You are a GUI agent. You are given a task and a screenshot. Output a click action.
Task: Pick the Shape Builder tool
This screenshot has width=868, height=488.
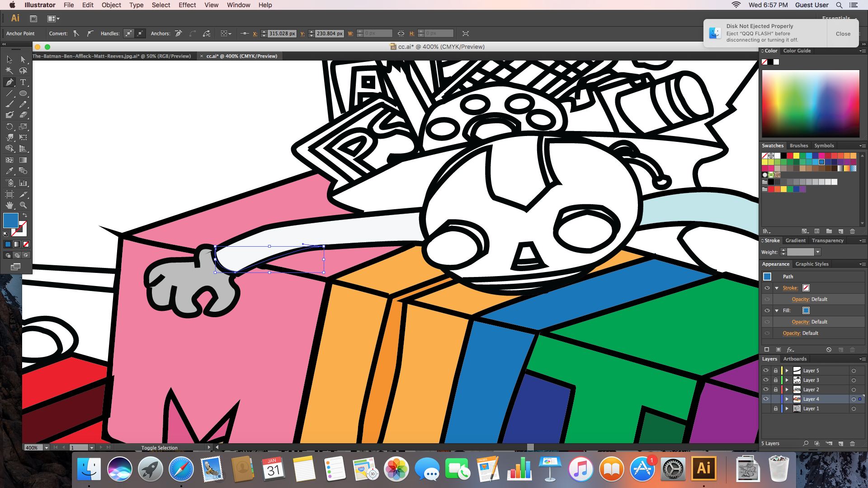9,149
